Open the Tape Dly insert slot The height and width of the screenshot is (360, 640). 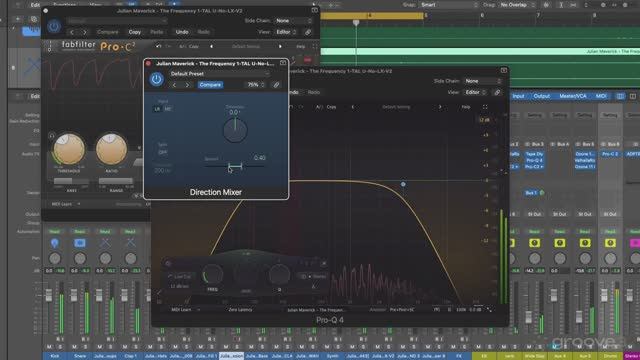click(x=534, y=154)
